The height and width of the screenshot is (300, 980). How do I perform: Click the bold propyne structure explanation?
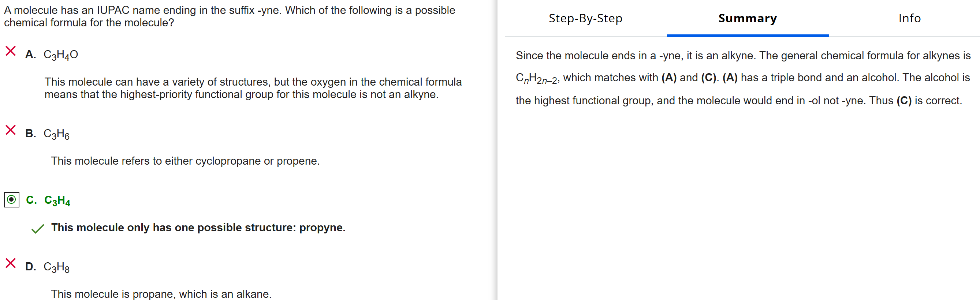tap(198, 227)
